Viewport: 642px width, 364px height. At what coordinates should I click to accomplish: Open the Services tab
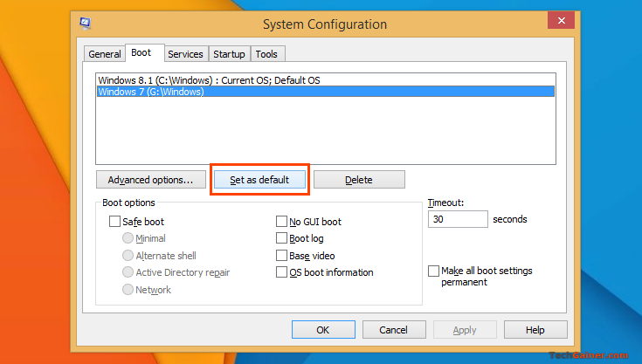[x=185, y=54]
